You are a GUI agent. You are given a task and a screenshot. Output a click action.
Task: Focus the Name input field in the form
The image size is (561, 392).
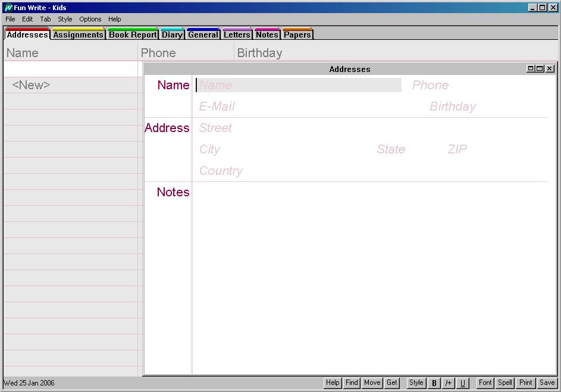coord(300,85)
